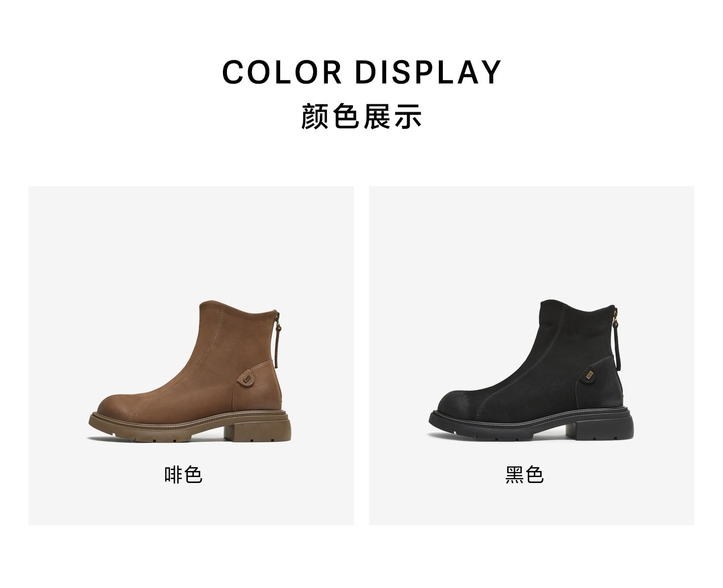Click the brown boot's ankle shaft
The height and width of the screenshot is (588, 723).
pyautogui.click(x=236, y=334)
